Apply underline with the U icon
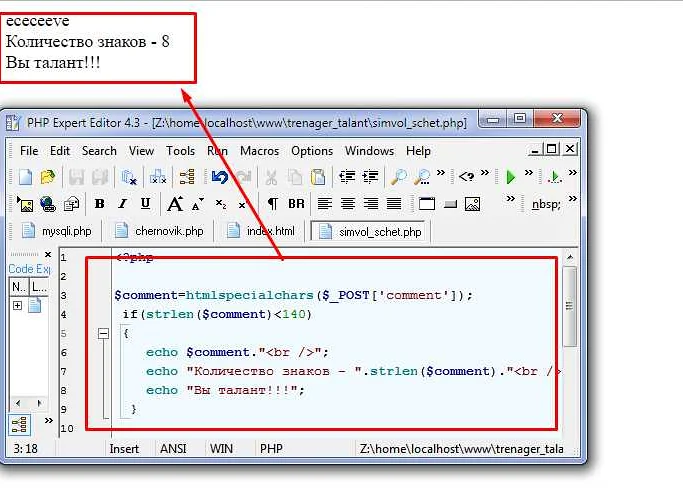 coord(145,203)
